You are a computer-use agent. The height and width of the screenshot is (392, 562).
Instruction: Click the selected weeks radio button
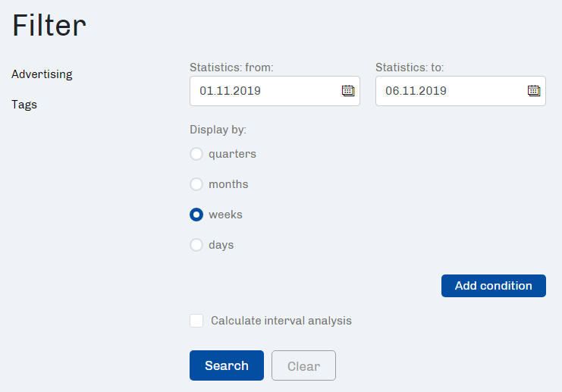point(196,215)
